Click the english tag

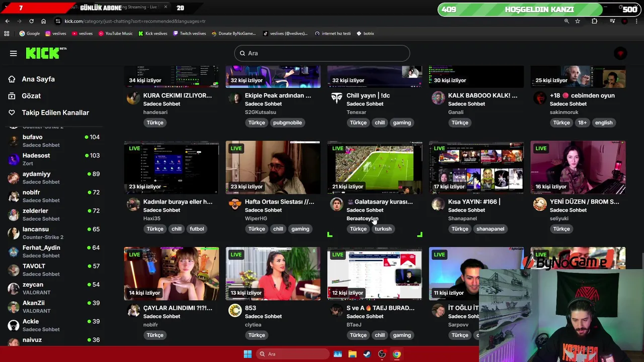click(604, 123)
